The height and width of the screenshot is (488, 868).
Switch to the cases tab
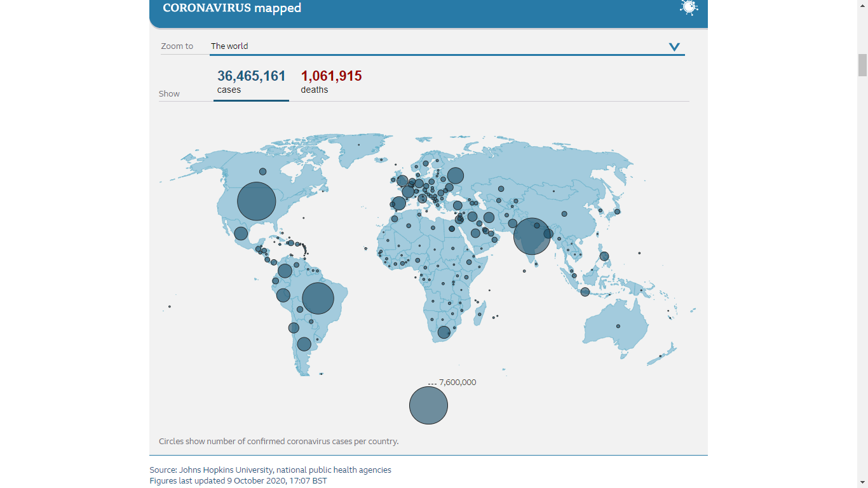coord(251,83)
